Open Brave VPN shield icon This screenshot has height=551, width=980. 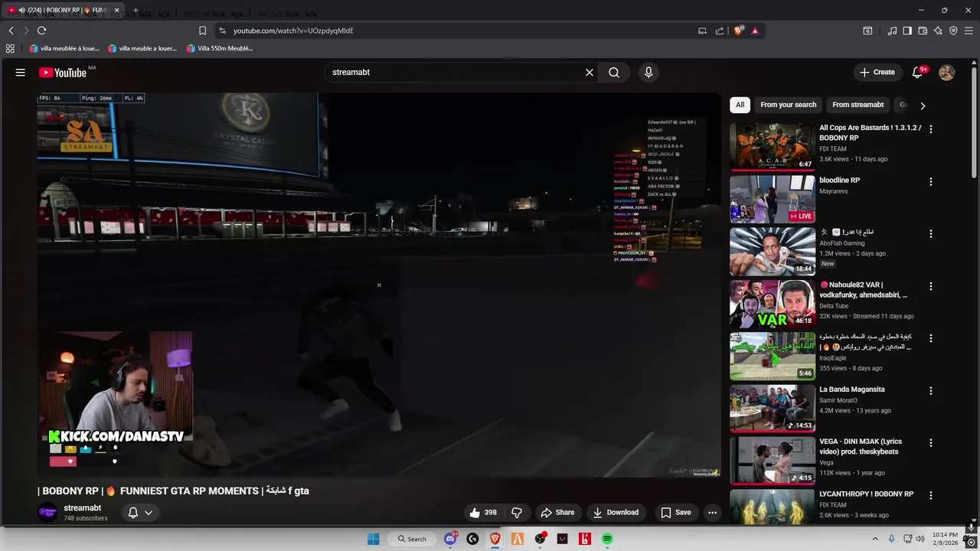point(953,31)
